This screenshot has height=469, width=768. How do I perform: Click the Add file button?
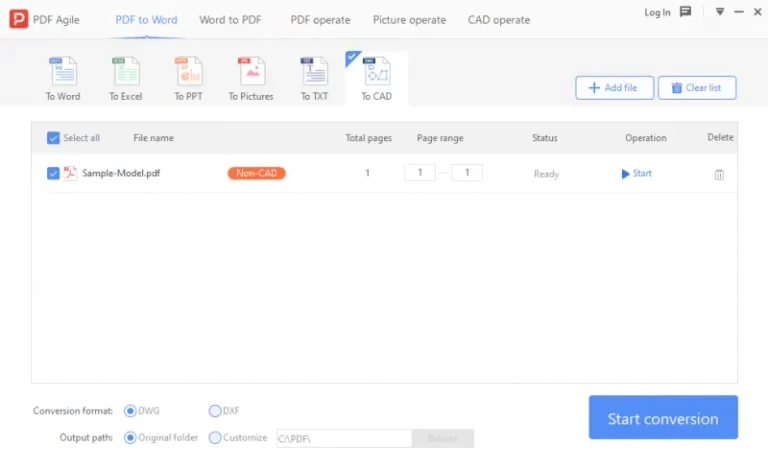(614, 88)
